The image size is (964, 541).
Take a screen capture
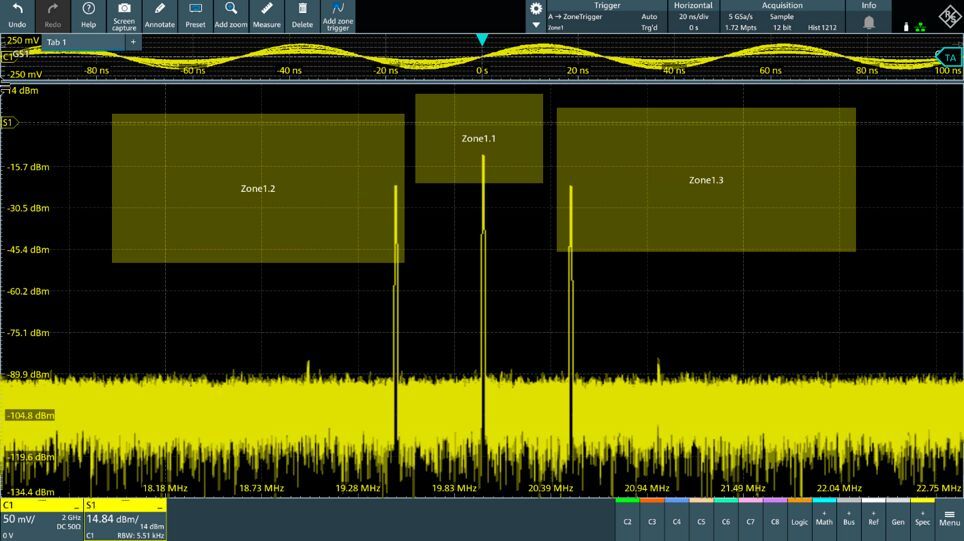point(124,15)
